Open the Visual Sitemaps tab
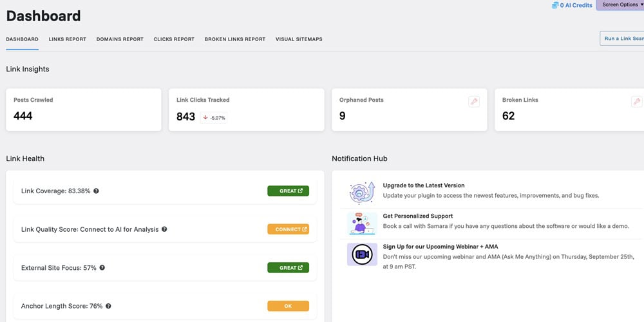 point(299,39)
